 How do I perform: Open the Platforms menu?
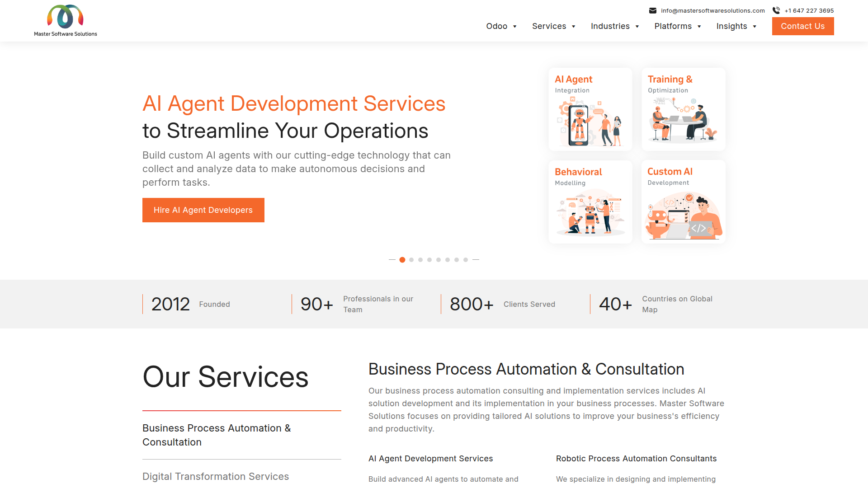point(673,26)
